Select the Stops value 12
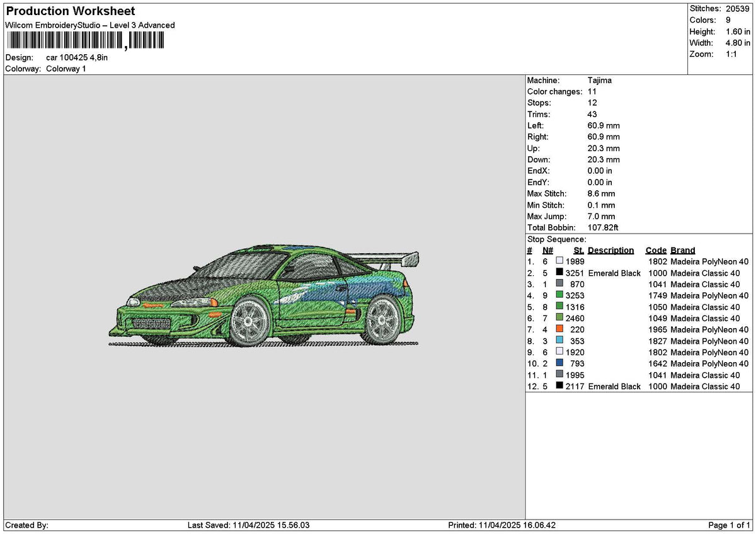Viewport: 756px width, 534px height. [x=592, y=103]
